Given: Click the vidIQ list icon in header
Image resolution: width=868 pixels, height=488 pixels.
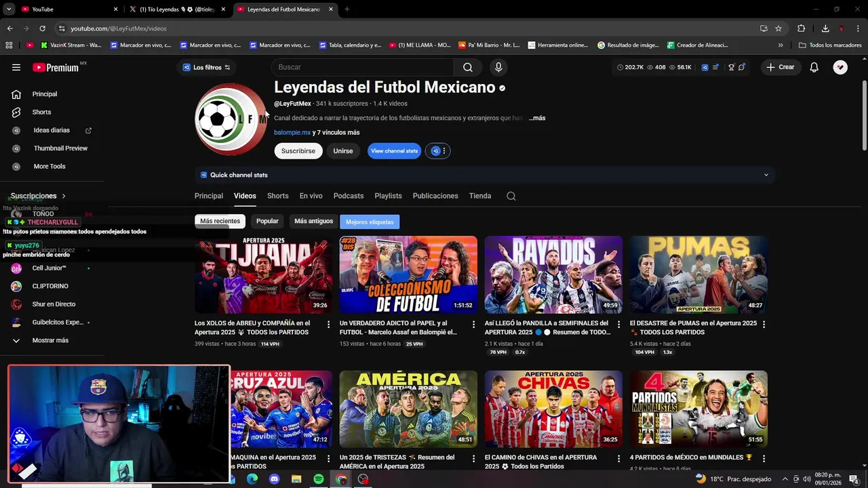Looking at the screenshot, I should (x=715, y=67).
